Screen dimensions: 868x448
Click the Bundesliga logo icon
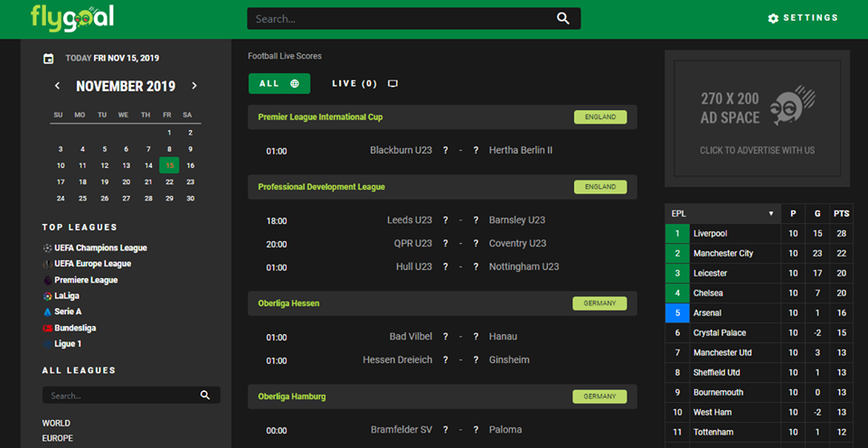(x=47, y=328)
